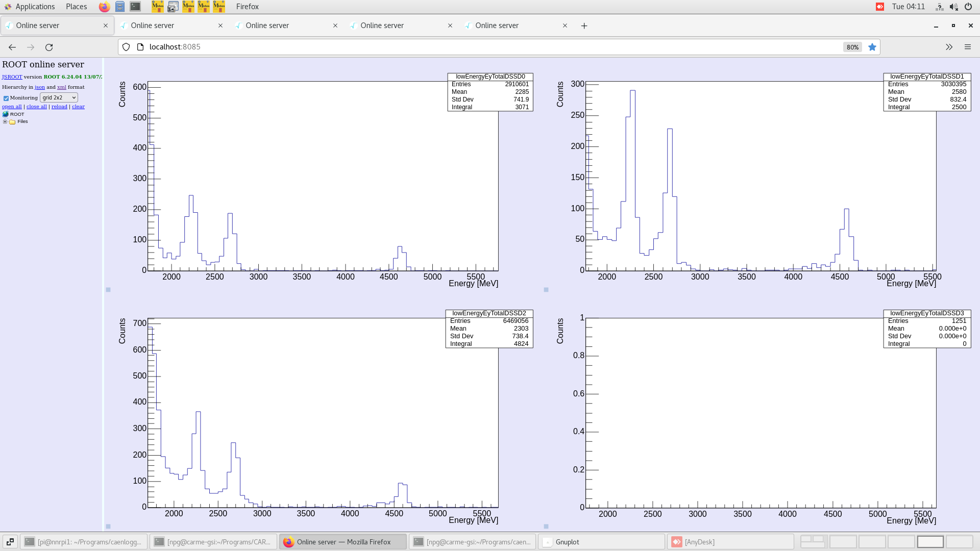This screenshot has width=980, height=551.
Task: Click the reload link in the sidebar
Action: point(59,107)
